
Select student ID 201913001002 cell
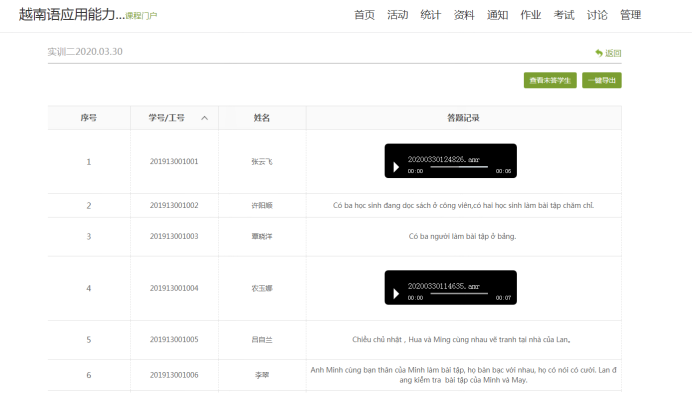point(174,205)
